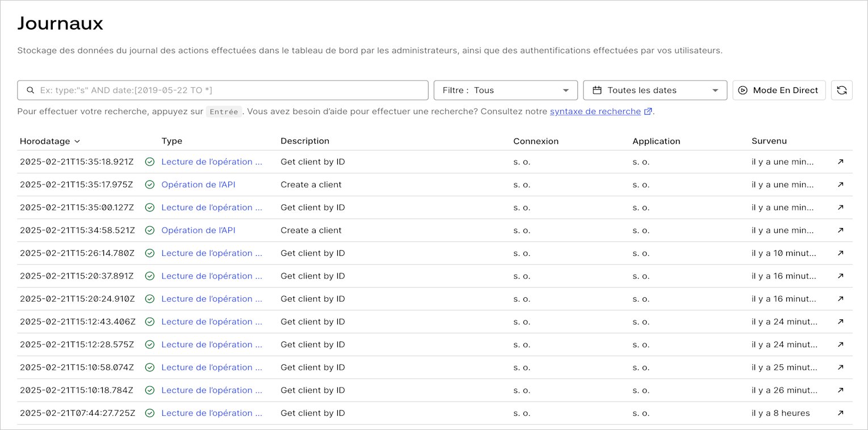The height and width of the screenshot is (430, 868).
Task: Open log details arrow for 15:10:58.074Z row
Action: tap(841, 367)
